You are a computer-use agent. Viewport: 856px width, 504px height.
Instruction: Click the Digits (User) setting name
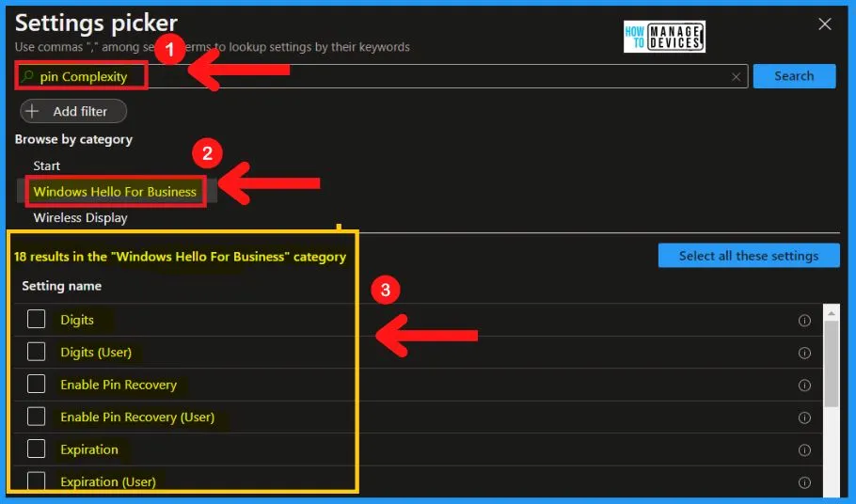96,353
